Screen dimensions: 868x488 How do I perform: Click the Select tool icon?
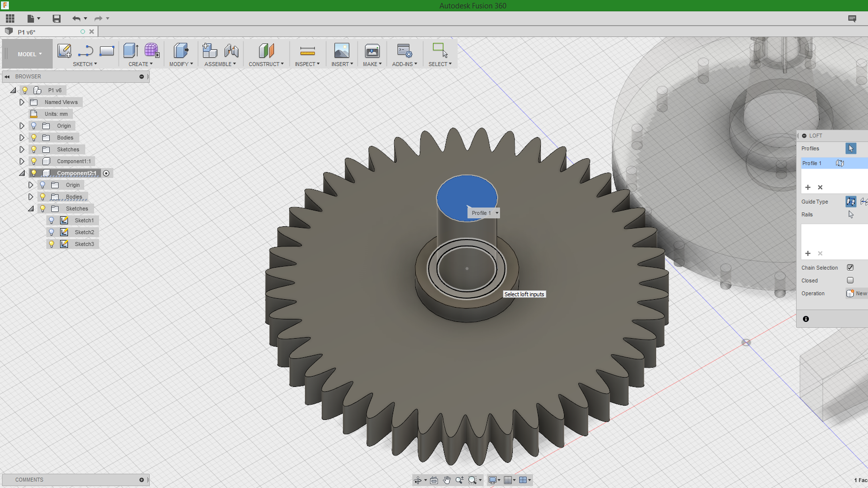coord(440,50)
